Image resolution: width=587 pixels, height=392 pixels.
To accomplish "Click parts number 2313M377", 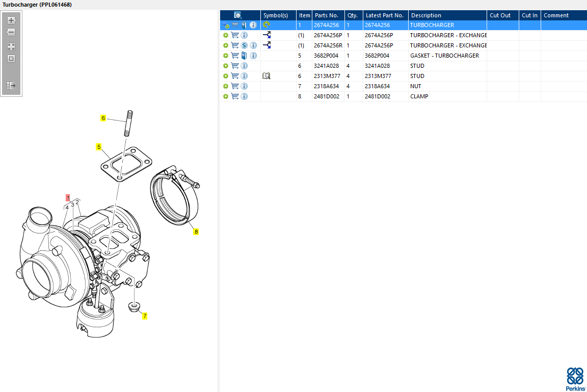I will pyautogui.click(x=327, y=76).
